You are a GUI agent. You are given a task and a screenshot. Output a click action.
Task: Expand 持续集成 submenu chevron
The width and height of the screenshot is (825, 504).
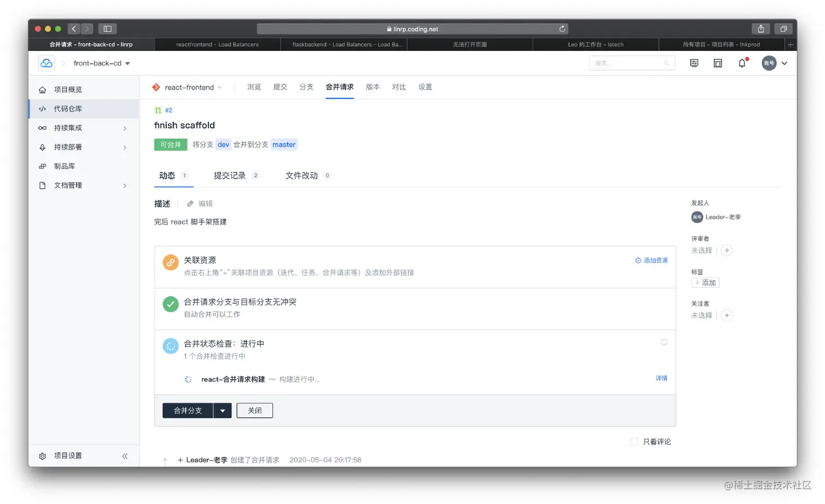pyautogui.click(x=125, y=129)
